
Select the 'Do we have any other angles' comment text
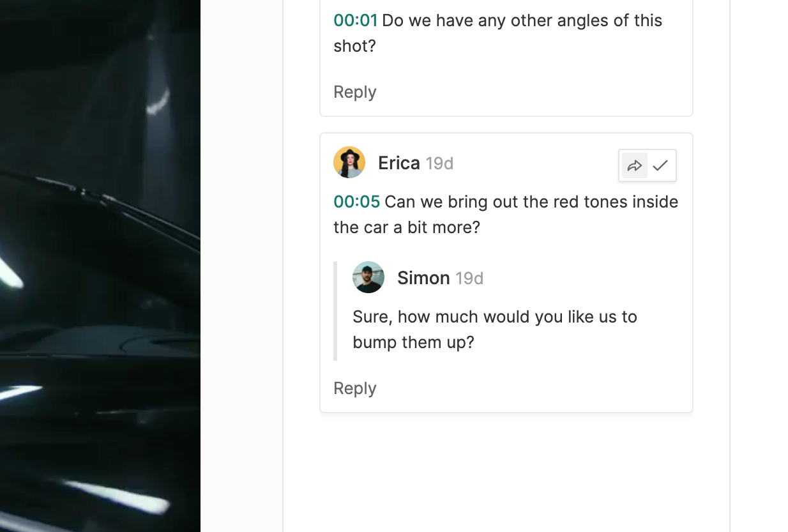tap(498, 33)
